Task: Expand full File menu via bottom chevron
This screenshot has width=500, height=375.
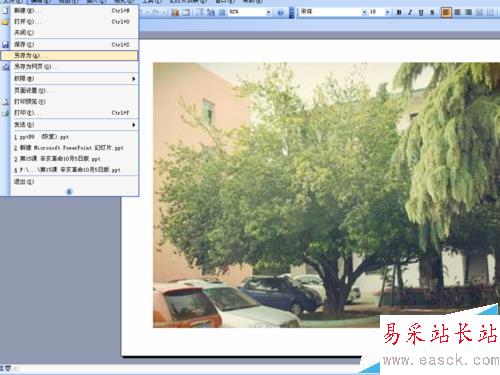Action: [69, 191]
